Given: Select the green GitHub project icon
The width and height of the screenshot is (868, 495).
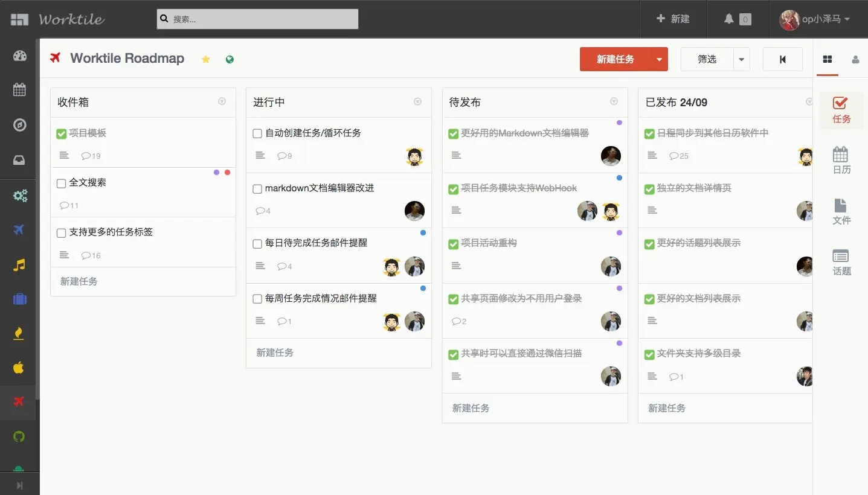Looking at the screenshot, I should pyautogui.click(x=19, y=436).
